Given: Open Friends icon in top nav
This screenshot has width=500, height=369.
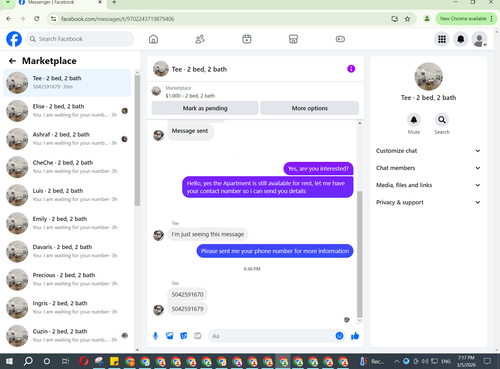Looking at the screenshot, I should click(200, 39).
